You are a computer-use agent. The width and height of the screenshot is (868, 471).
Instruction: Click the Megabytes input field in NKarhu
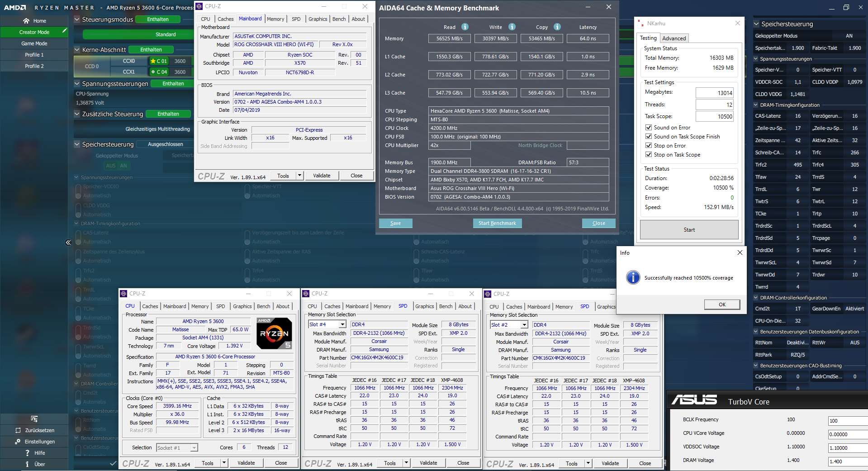(x=714, y=93)
